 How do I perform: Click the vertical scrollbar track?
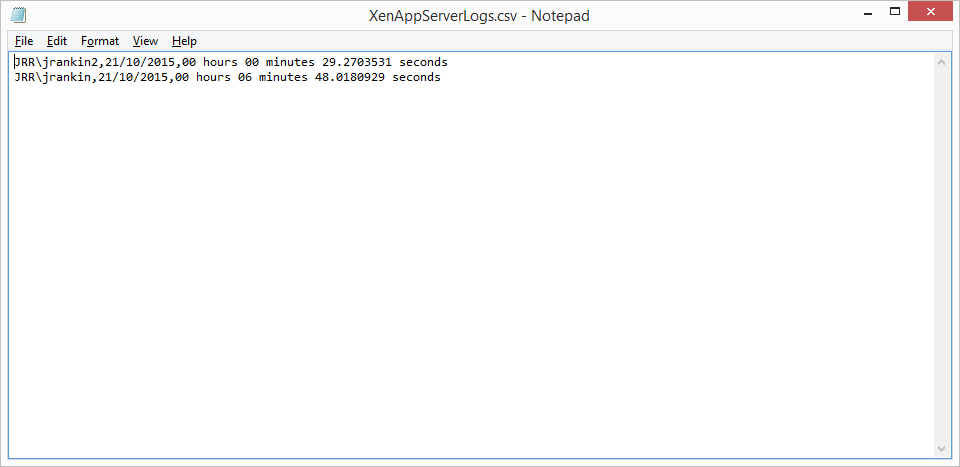[x=942, y=255]
